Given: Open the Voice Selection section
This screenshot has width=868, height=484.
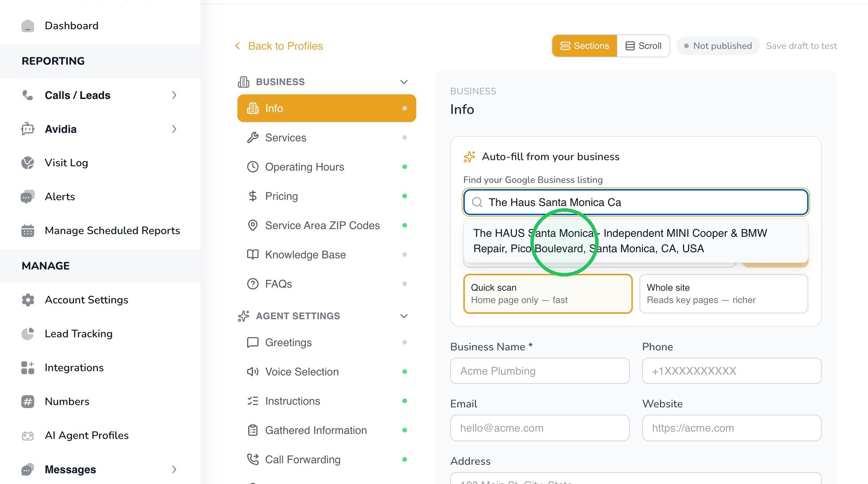Looking at the screenshot, I should click(x=327, y=372).
